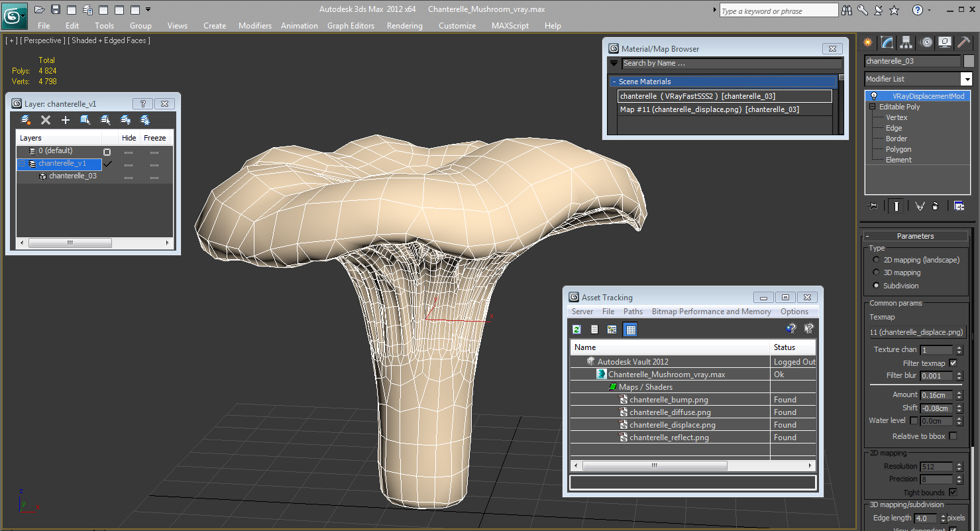Switch to the Create command panel tab
The width and height of the screenshot is (980, 531).
click(x=867, y=42)
